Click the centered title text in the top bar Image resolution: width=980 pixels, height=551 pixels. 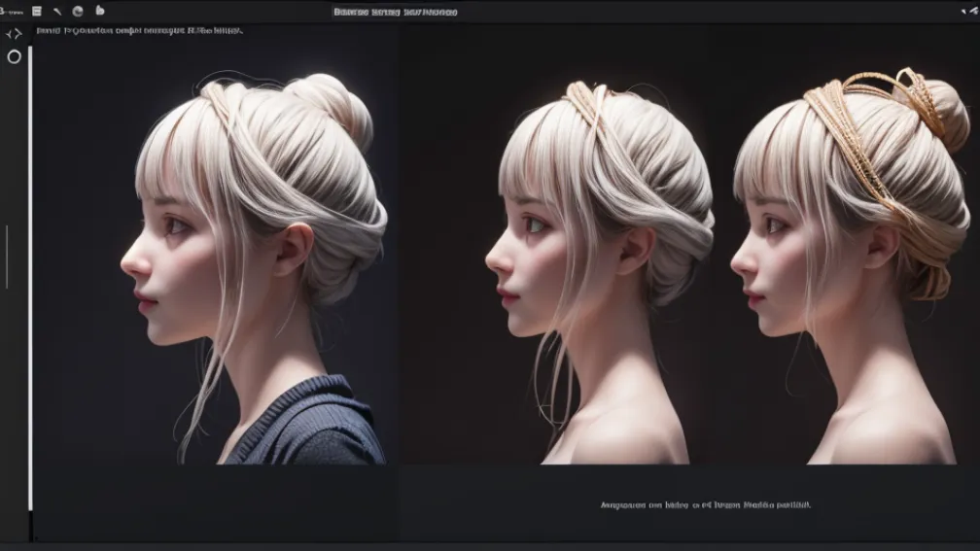pos(395,12)
